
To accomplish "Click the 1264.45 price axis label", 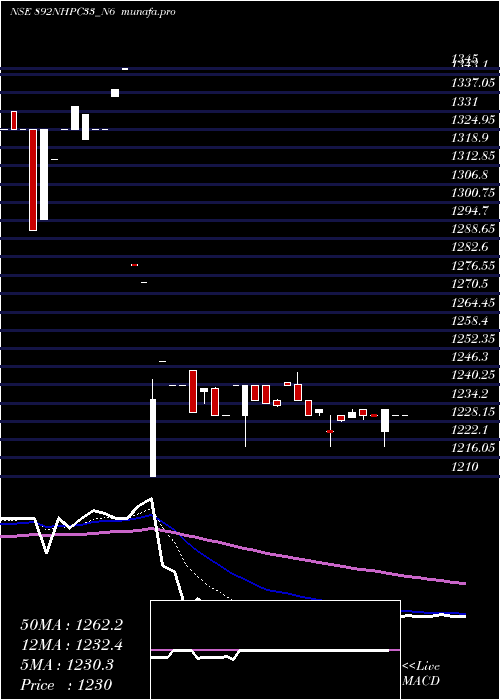I will coord(473,302).
